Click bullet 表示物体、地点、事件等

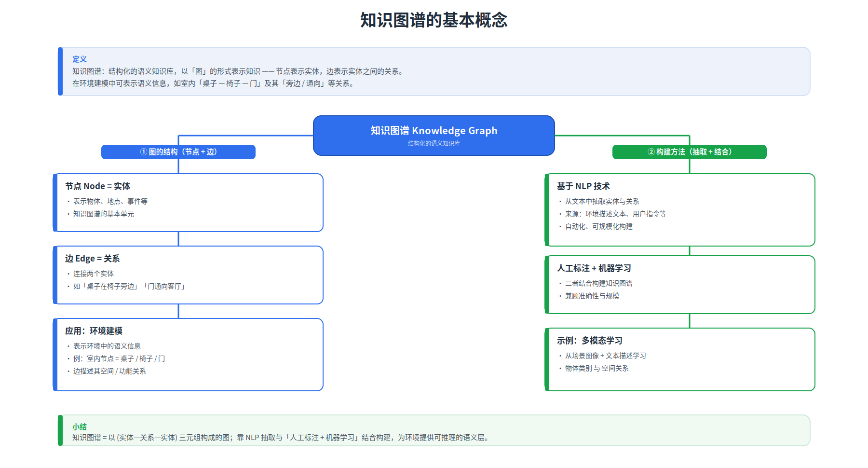coord(110,201)
